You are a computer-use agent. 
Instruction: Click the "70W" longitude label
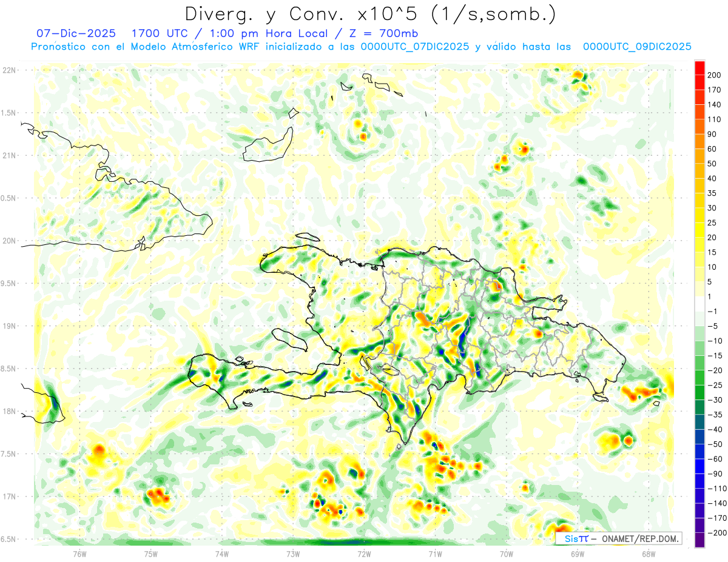pos(507,554)
